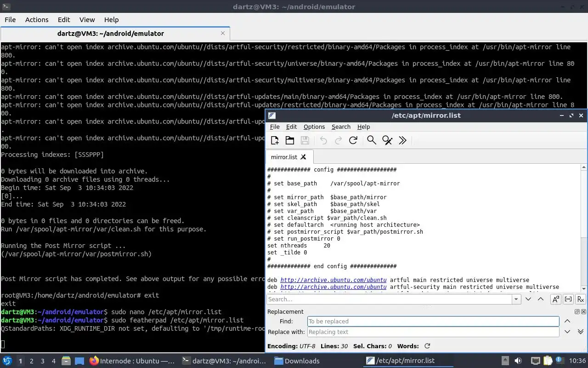The height and width of the screenshot is (368, 588).
Task: Click the 'Encoding: UTF-8' status text
Action: point(291,346)
